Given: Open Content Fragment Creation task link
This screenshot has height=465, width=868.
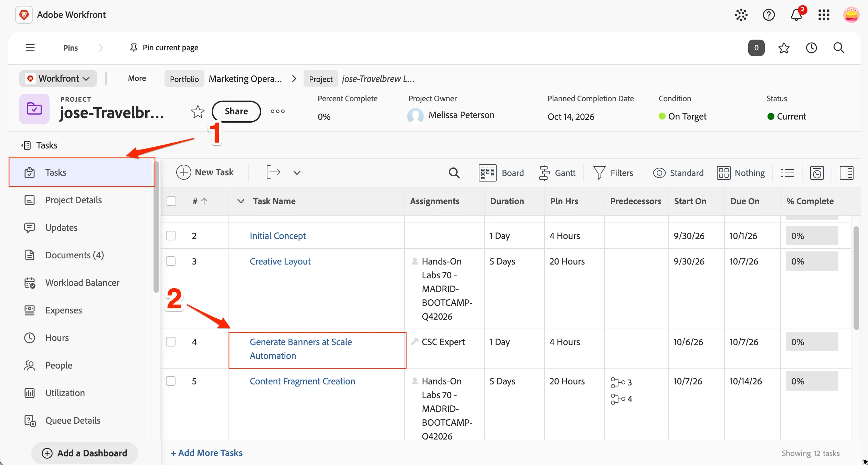Looking at the screenshot, I should click(x=303, y=381).
